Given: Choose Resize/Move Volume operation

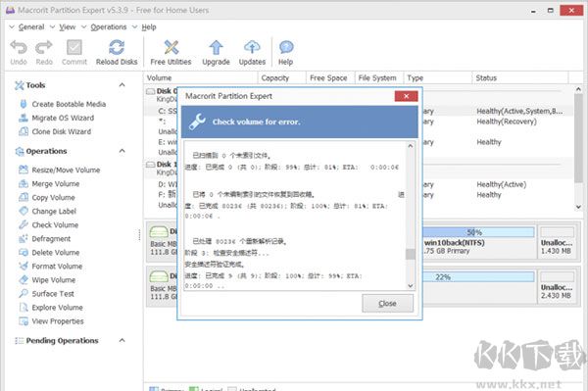Looking at the screenshot, I should pyautogui.click(x=60, y=170).
